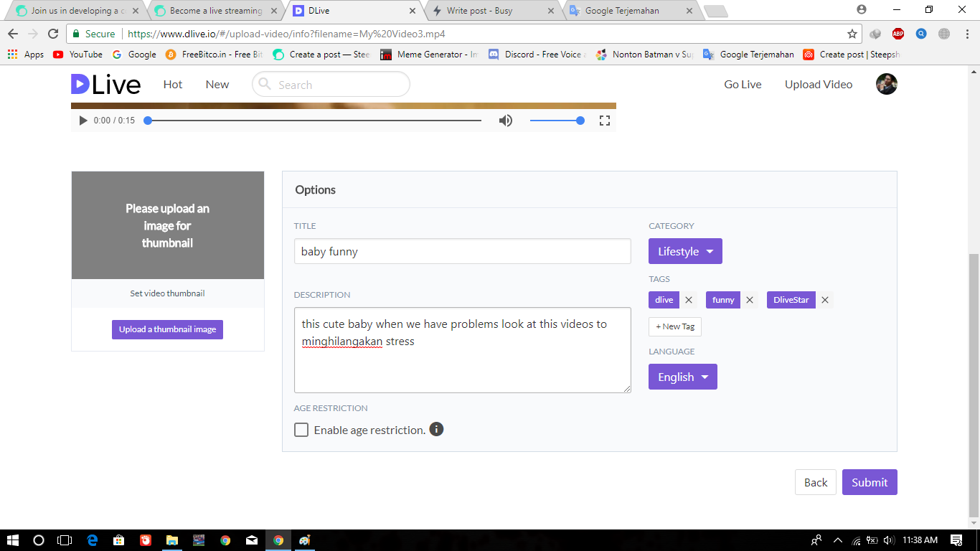Open the Adblock Plus extension
The width and height of the screenshot is (980, 551).
pos(898,34)
